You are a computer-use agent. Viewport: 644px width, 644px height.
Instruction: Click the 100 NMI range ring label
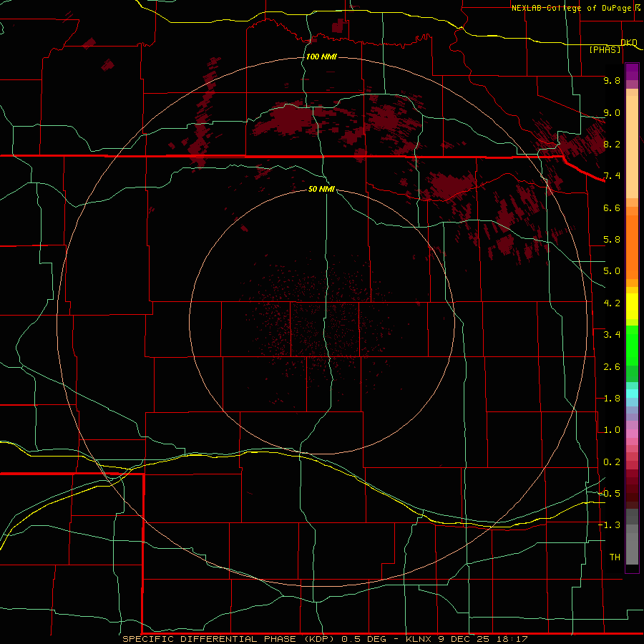pyautogui.click(x=321, y=57)
